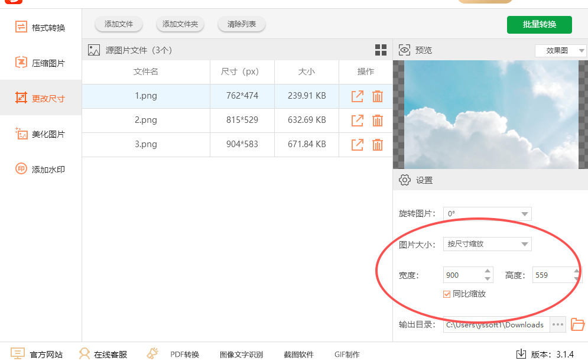Click the export icon for 1.png
The width and height of the screenshot is (588, 364).
(x=358, y=96)
